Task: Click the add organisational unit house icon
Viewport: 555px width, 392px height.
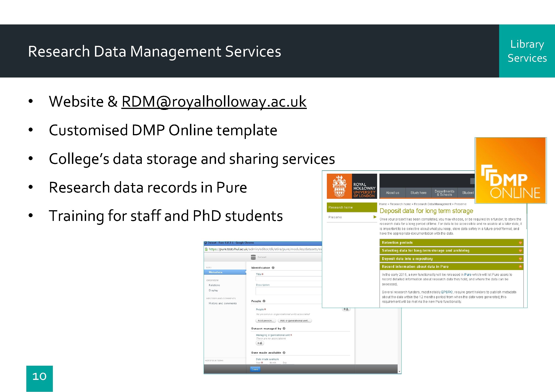Action: point(260,343)
